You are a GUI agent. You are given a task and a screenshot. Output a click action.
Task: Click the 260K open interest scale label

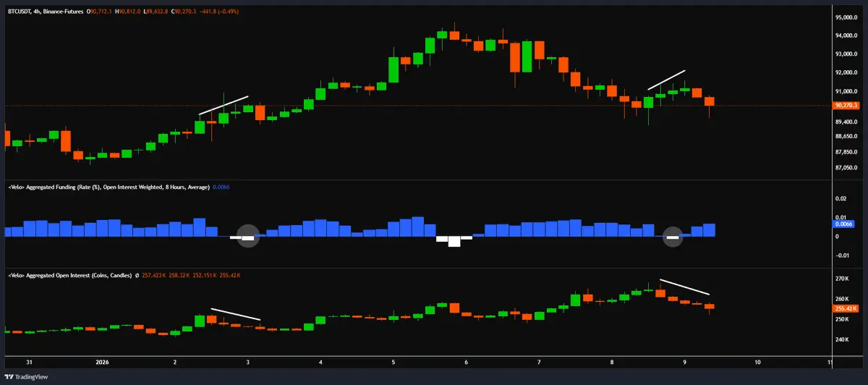(x=842, y=299)
